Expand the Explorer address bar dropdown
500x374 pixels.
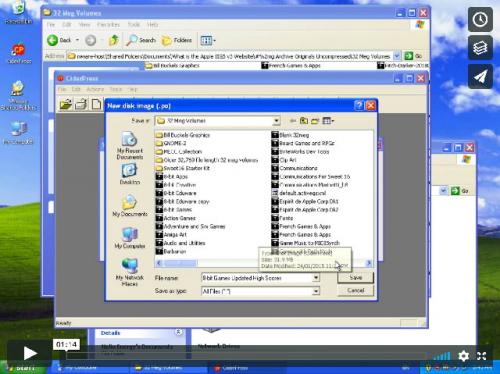[397, 56]
